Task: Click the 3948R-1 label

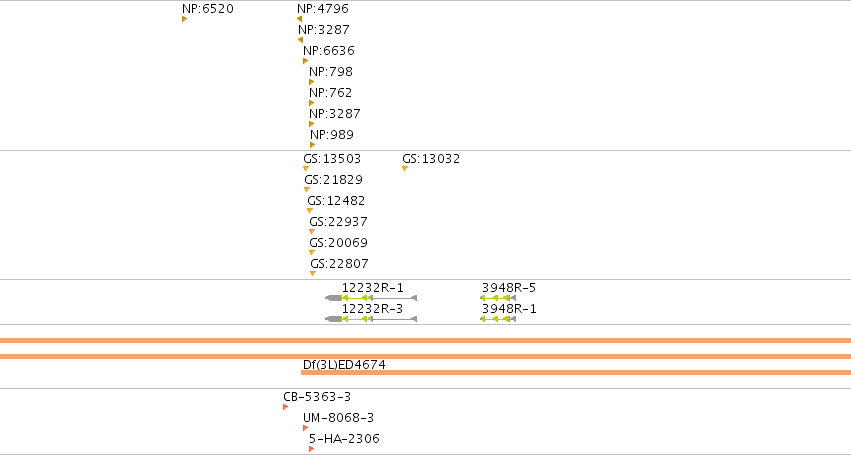Action: tap(509, 309)
